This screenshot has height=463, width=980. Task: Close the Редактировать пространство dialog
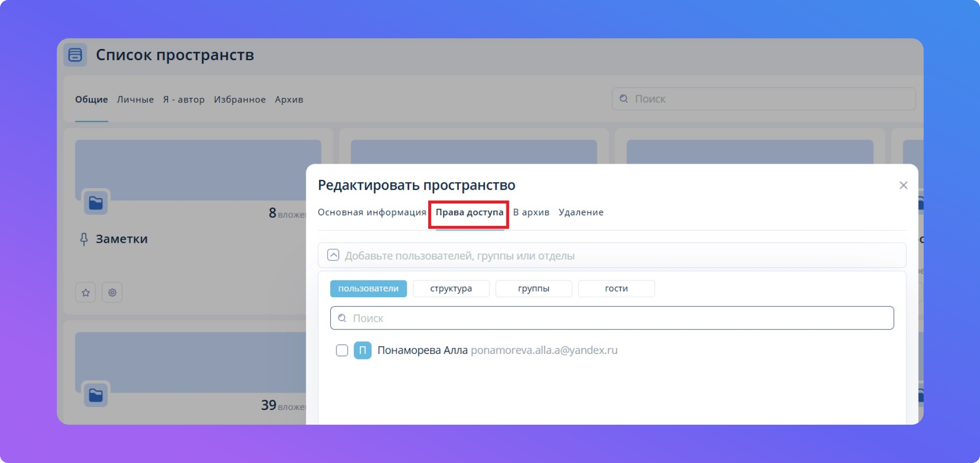pos(903,185)
